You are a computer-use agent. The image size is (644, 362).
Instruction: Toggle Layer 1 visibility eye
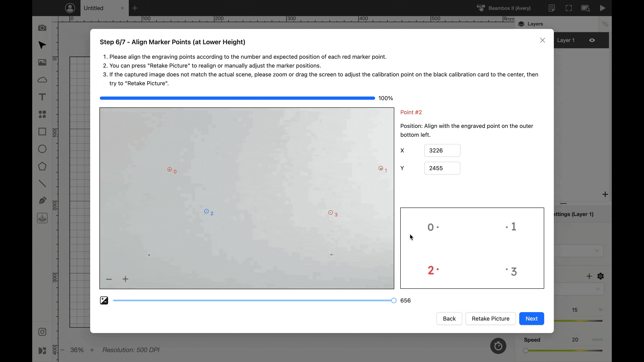coord(592,40)
